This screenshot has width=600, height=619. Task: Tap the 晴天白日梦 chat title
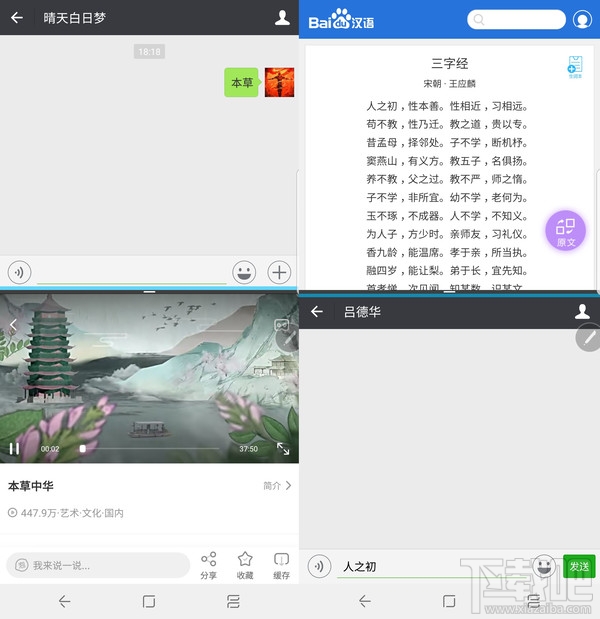click(75, 18)
